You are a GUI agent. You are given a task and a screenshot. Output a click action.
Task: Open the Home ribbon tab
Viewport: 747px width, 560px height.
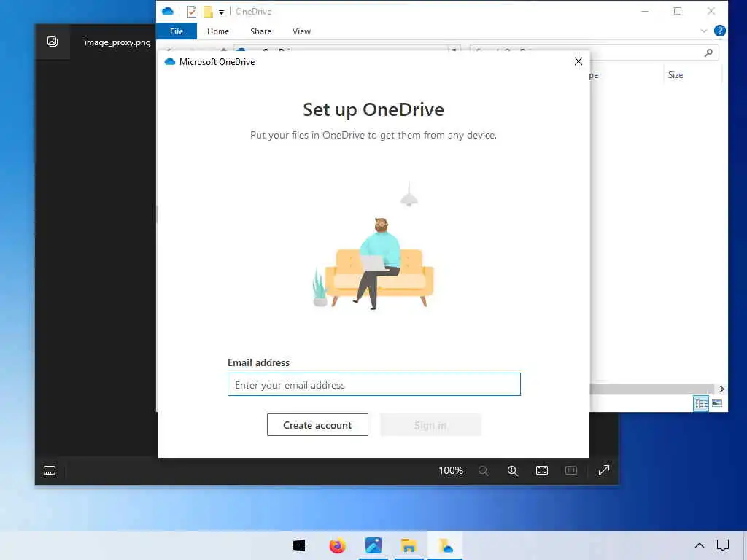point(218,31)
